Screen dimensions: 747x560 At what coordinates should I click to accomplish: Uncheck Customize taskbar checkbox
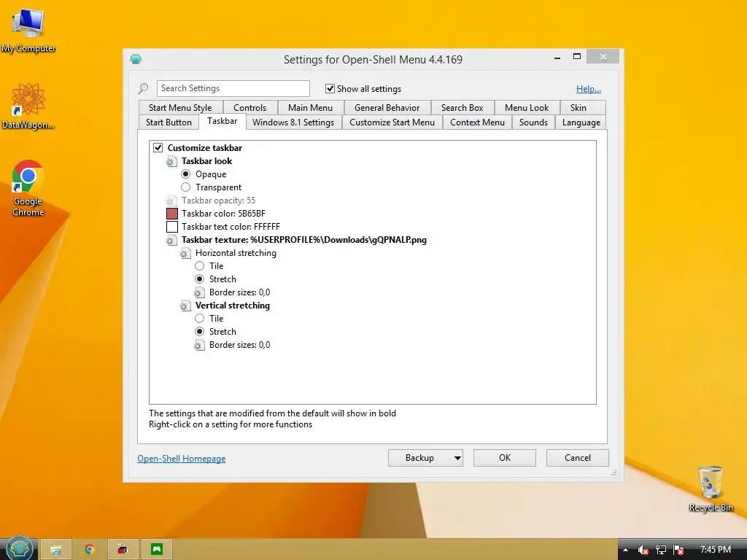pos(158,147)
